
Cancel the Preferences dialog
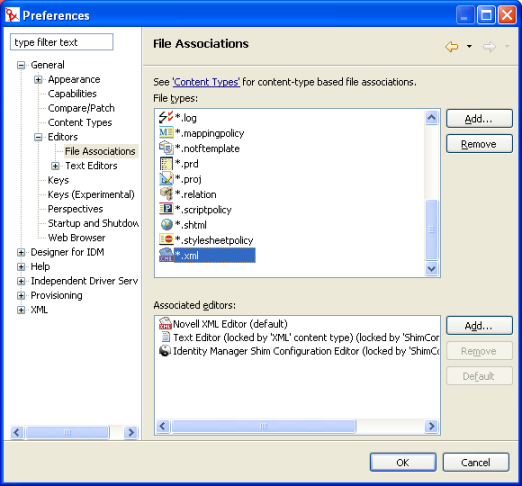[x=476, y=462]
